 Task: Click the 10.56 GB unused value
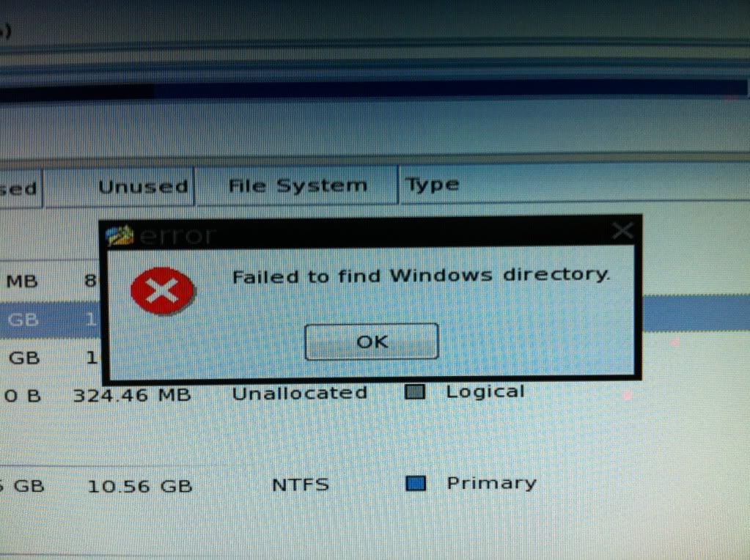tap(140, 487)
